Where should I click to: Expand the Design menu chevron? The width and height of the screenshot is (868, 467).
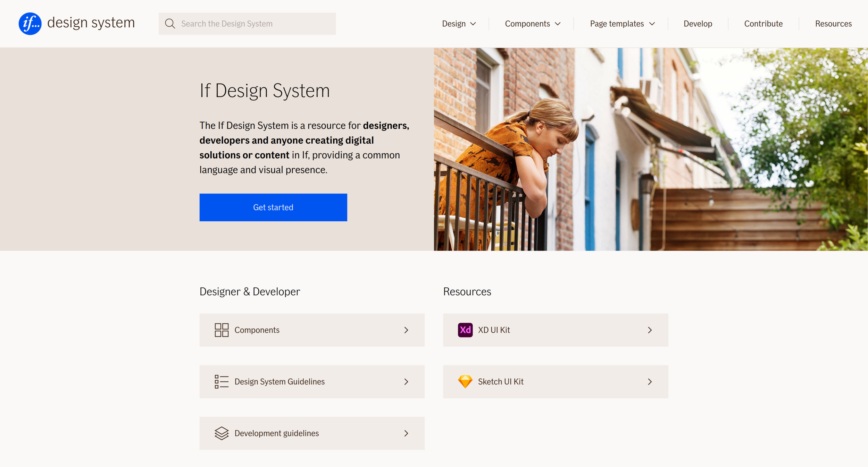[473, 24]
